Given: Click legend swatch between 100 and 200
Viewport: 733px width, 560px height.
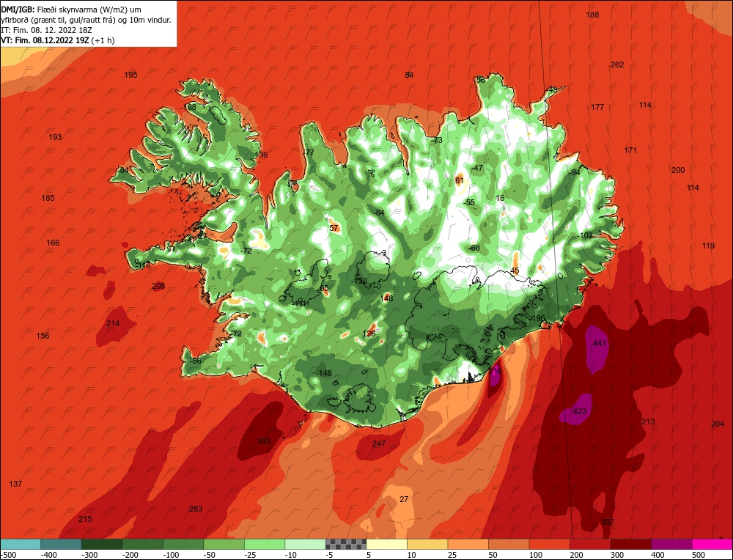Looking at the screenshot, I should (x=549, y=544).
